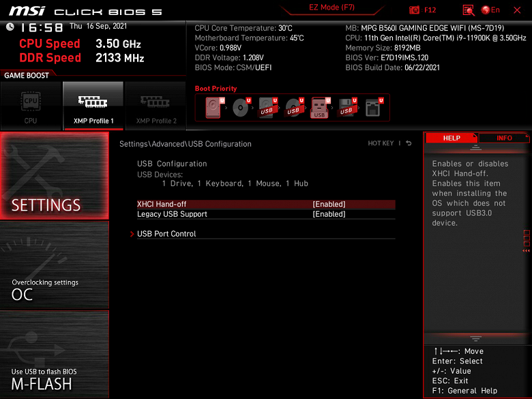Click the BIOS Build Date line
The image size is (532, 399).
[393, 68]
